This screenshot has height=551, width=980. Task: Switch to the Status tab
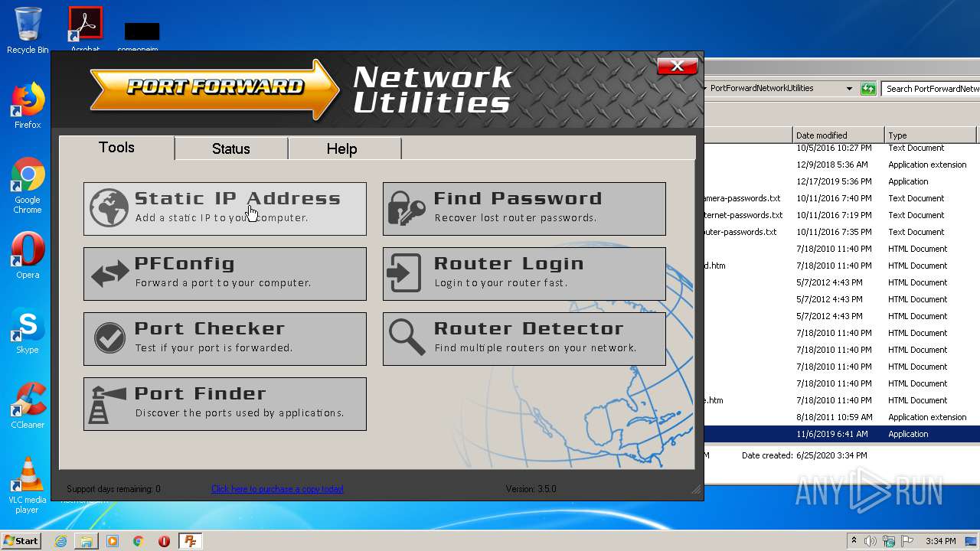(231, 149)
